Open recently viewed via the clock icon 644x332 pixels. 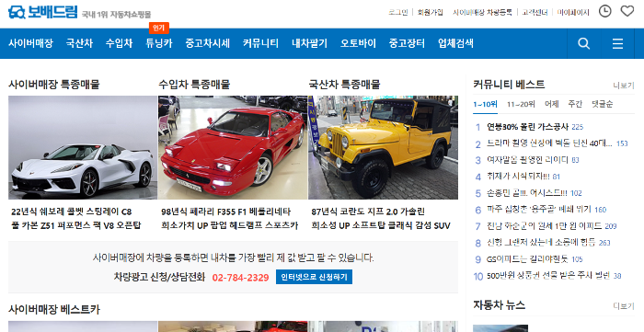coord(604,11)
